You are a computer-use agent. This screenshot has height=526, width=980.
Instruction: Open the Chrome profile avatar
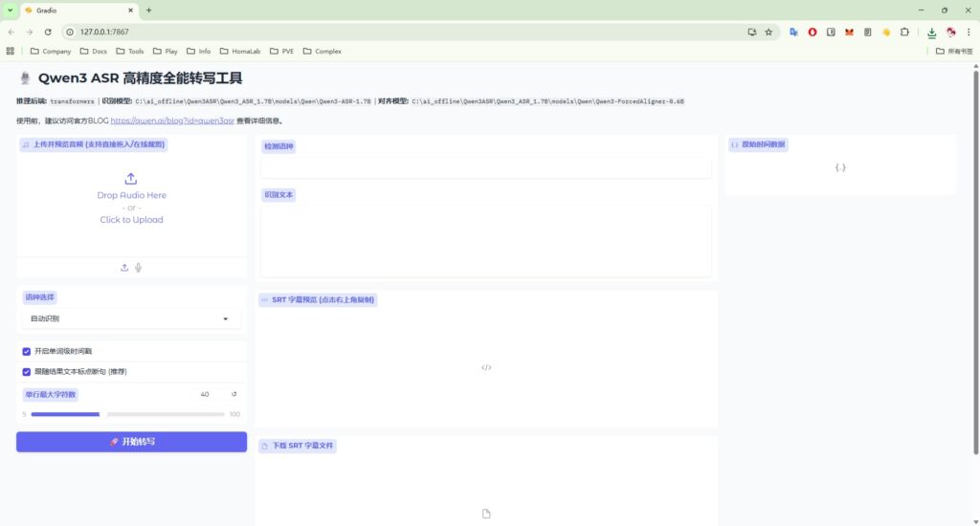click(950, 32)
